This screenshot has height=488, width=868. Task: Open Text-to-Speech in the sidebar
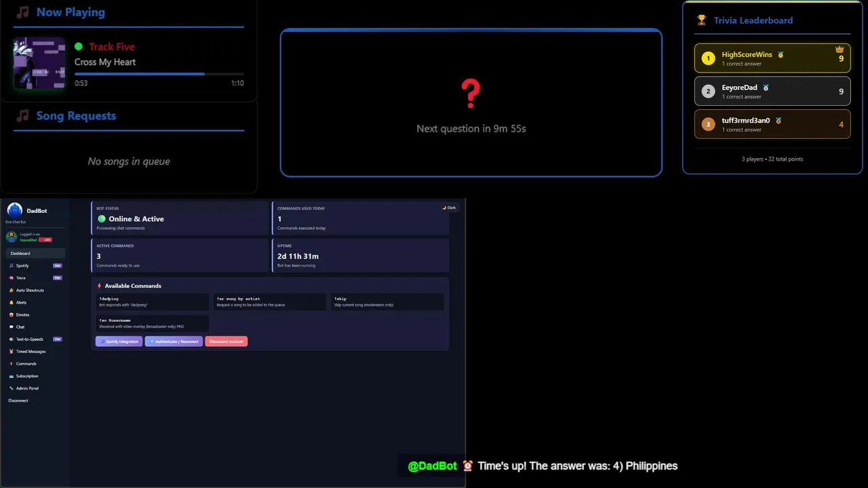coord(35,339)
